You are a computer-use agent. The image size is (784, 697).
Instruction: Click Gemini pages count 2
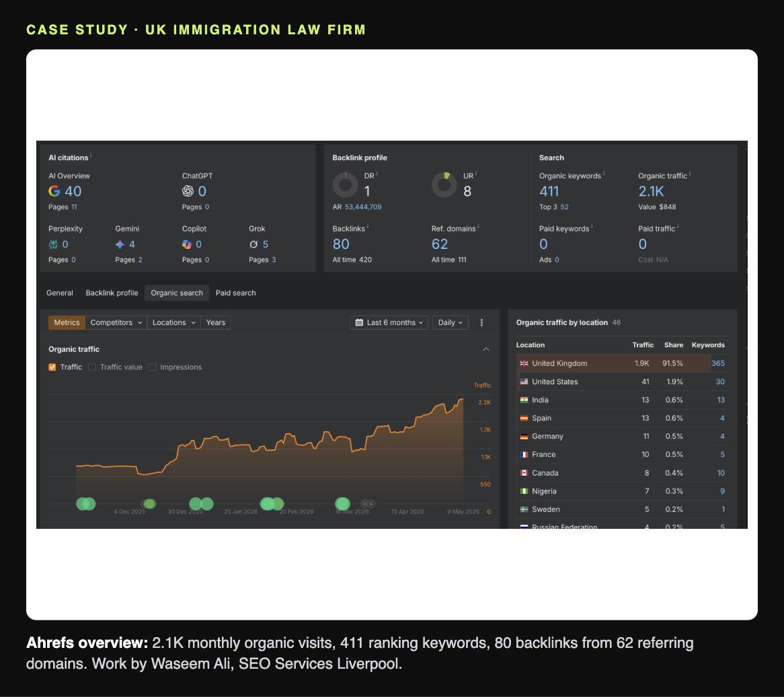[x=140, y=260]
